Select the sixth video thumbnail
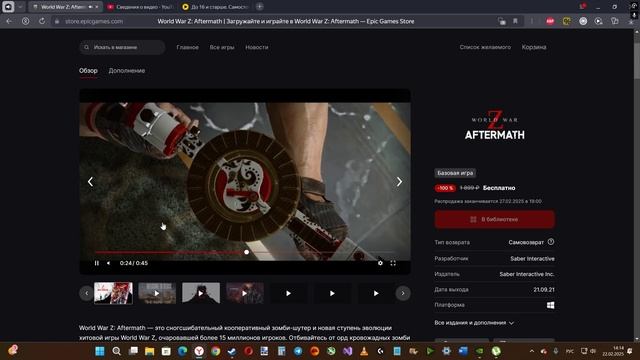 click(332, 293)
